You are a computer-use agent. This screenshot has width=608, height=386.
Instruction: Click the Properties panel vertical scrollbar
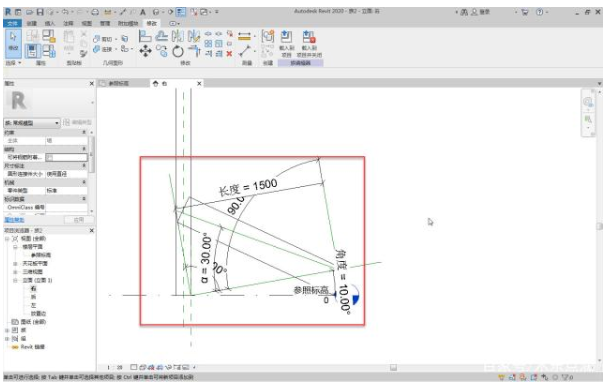click(x=92, y=154)
